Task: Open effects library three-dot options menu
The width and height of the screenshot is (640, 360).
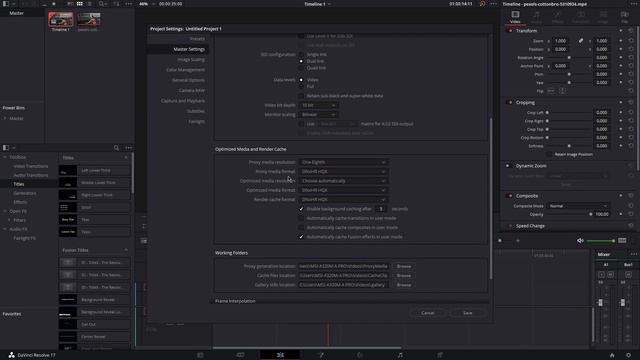Action: (129, 148)
